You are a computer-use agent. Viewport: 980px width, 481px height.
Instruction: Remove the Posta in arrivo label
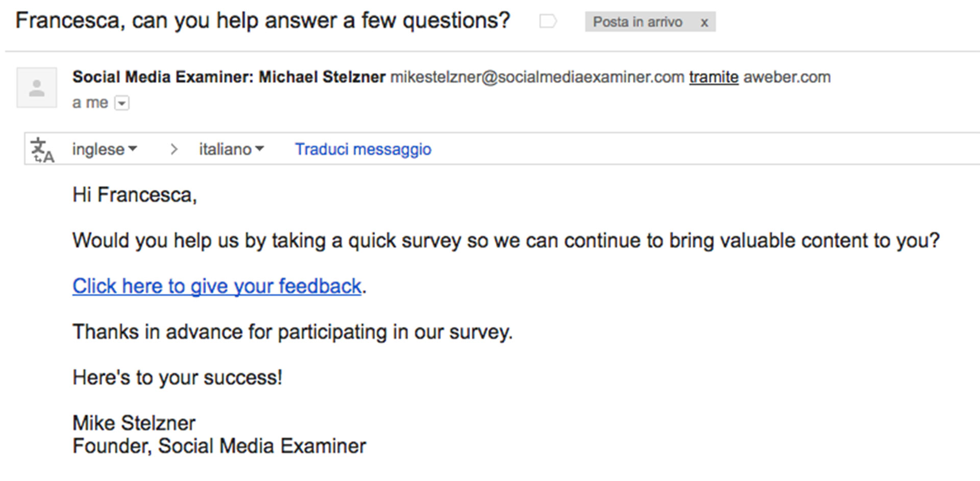click(704, 22)
